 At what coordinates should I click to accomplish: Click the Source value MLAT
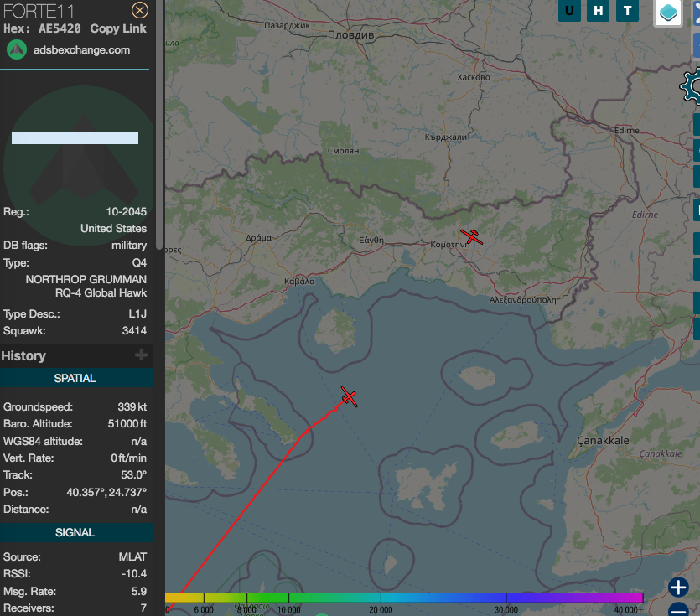tap(132, 557)
